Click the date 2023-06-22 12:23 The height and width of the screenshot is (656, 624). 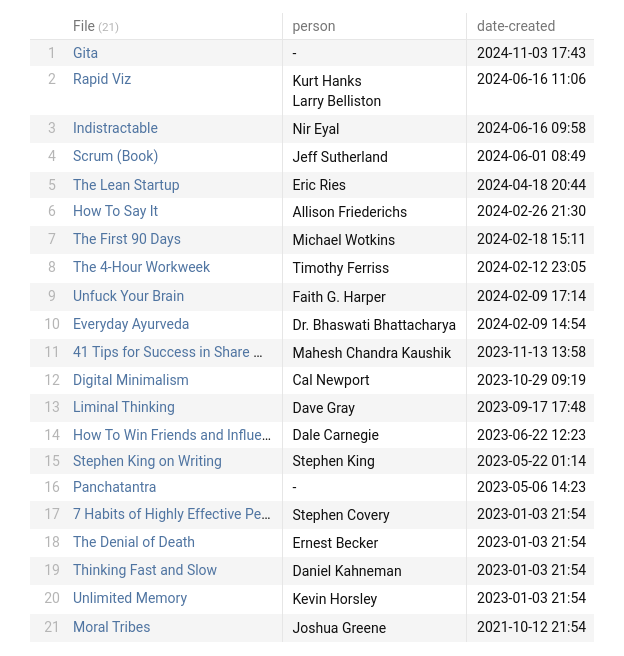532,435
